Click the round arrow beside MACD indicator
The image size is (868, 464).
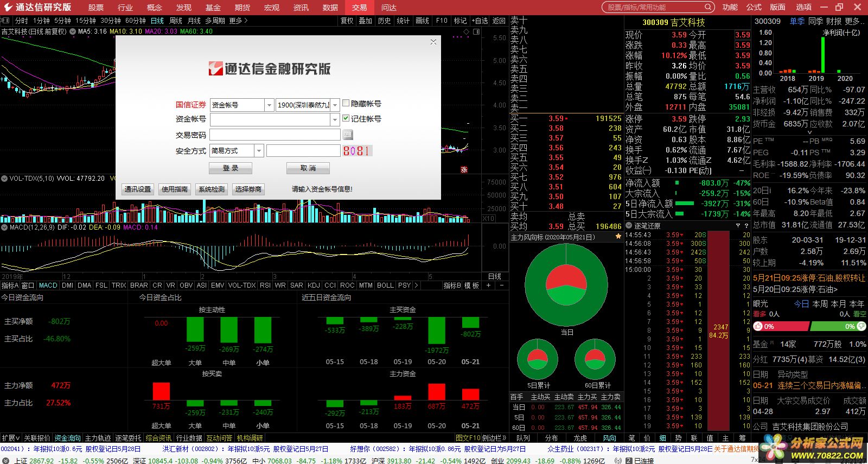[x=4, y=227]
